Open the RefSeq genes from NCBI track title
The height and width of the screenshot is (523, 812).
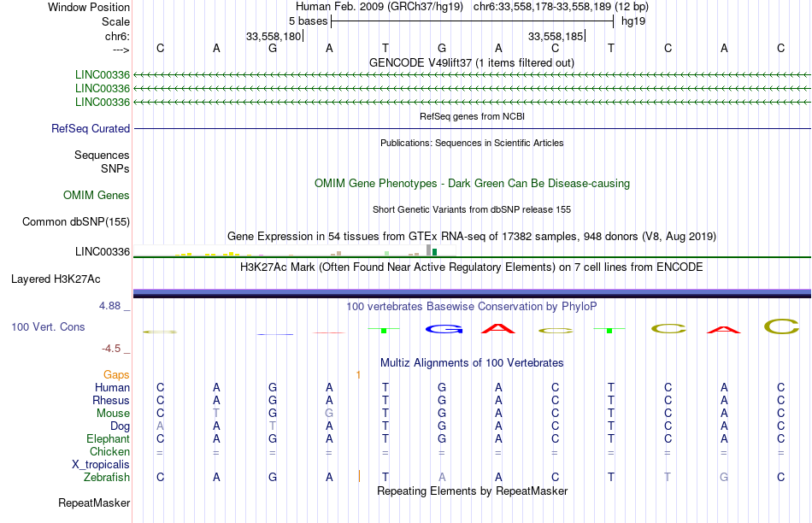(472, 116)
